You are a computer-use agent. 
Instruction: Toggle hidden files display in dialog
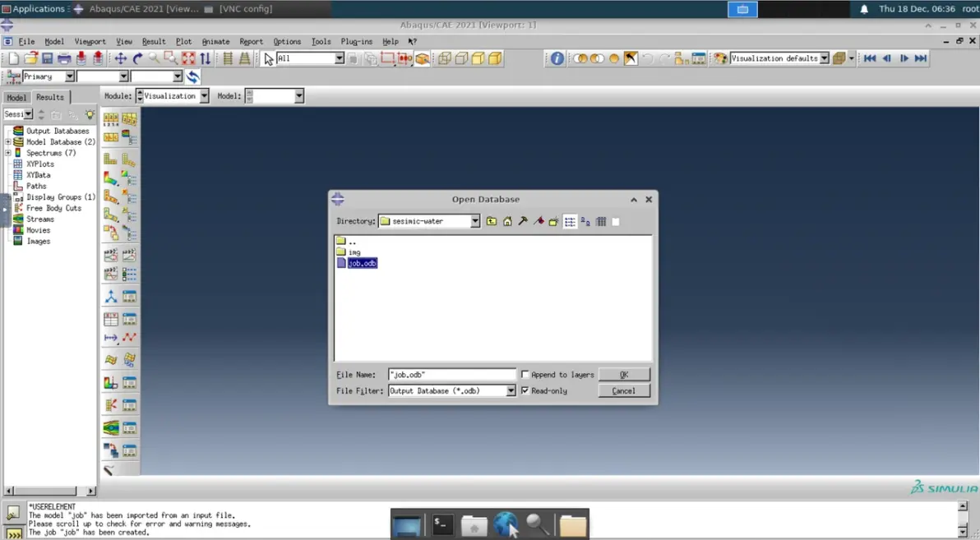point(616,221)
